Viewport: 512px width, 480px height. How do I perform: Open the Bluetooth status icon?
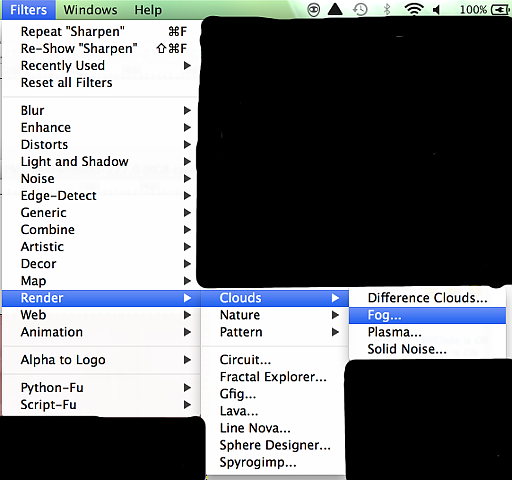point(387,9)
